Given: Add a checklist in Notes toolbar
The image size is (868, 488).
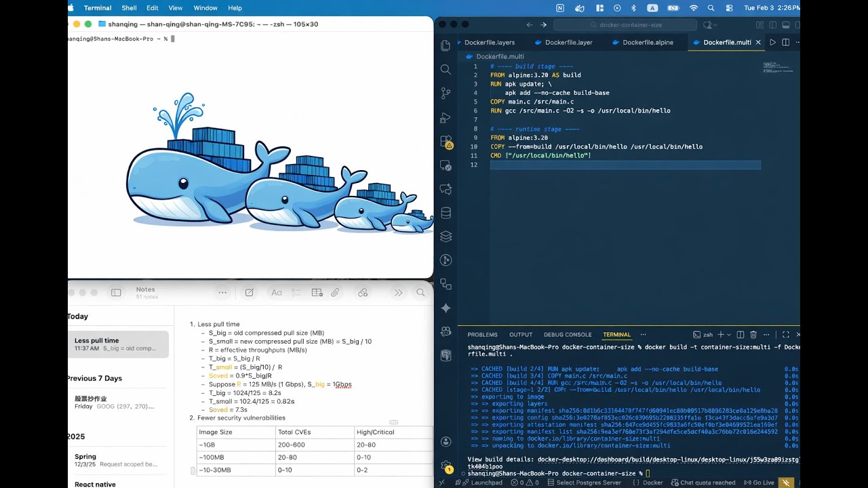Looking at the screenshot, I should click(296, 293).
